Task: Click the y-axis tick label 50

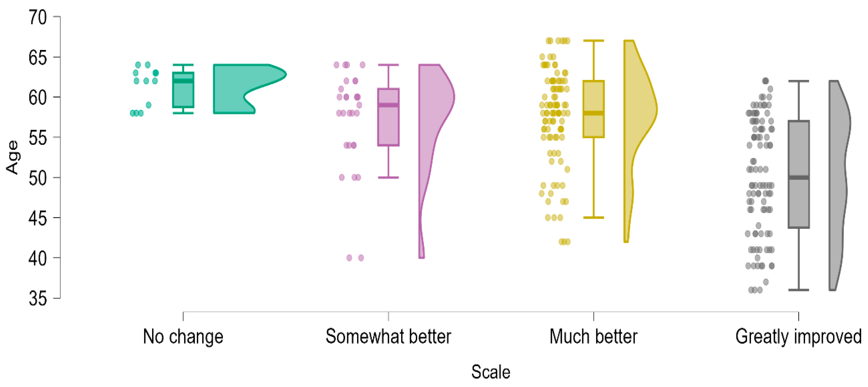Action: click(x=38, y=178)
